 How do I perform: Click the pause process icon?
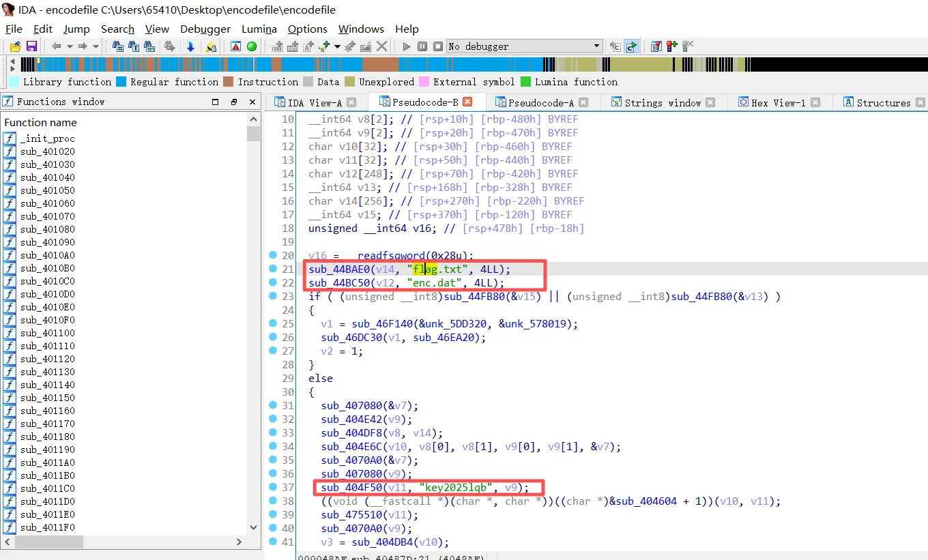point(422,46)
